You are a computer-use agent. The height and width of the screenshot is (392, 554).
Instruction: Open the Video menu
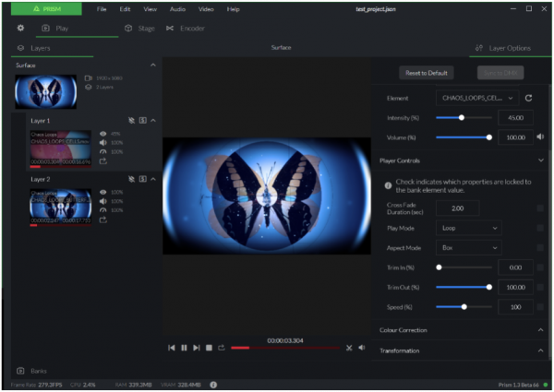click(206, 9)
